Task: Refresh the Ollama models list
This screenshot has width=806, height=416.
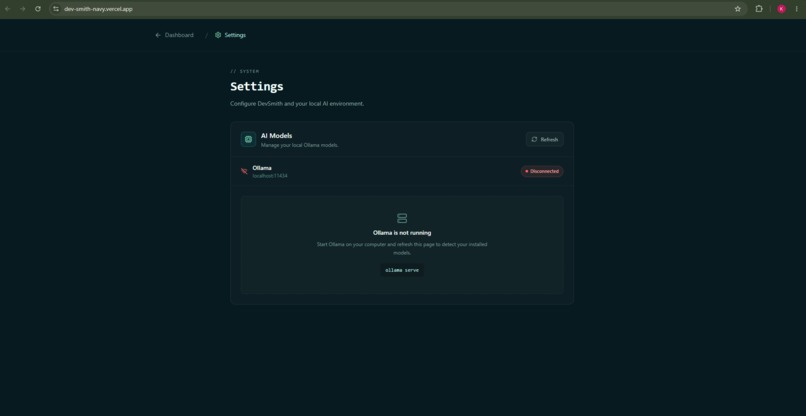Action: click(544, 139)
